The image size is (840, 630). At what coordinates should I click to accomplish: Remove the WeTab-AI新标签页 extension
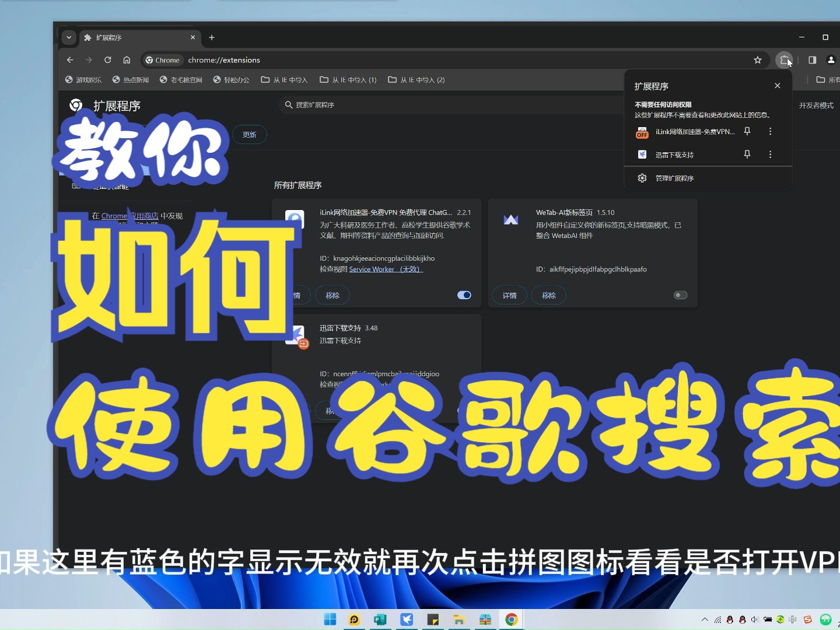click(x=549, y=295)
